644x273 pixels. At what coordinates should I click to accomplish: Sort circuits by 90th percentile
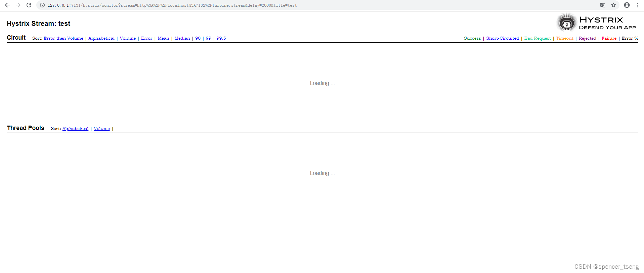[x=198, y=38]
